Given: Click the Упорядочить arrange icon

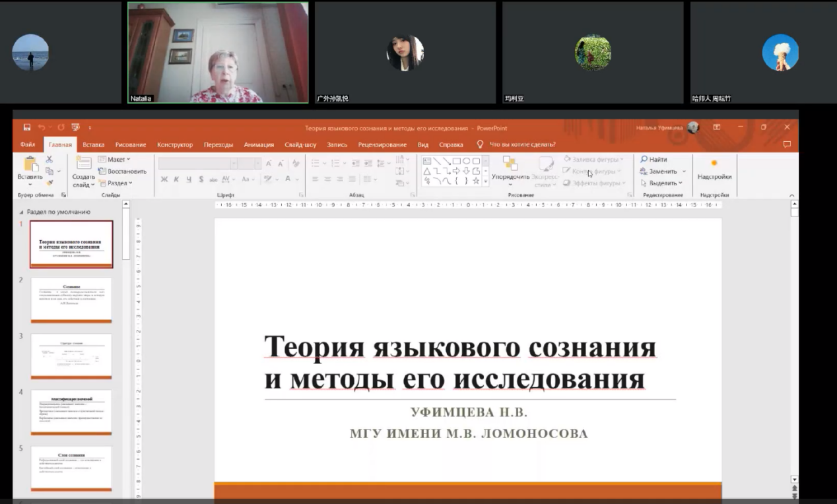Looking at the screenshot, I should tap(510, 164).
